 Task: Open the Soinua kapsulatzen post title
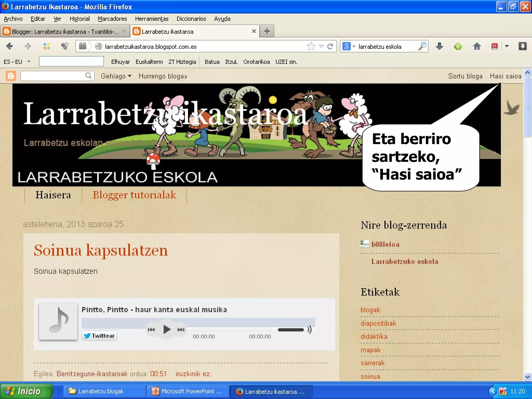[x=101, y=250]
